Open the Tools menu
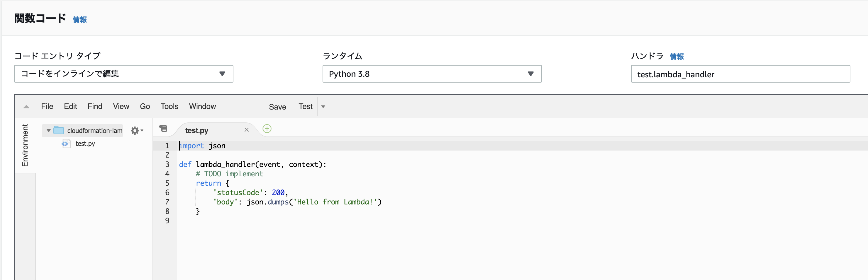Screen dimensions: 868x280 pyautogui.click(x=169, y=106)
